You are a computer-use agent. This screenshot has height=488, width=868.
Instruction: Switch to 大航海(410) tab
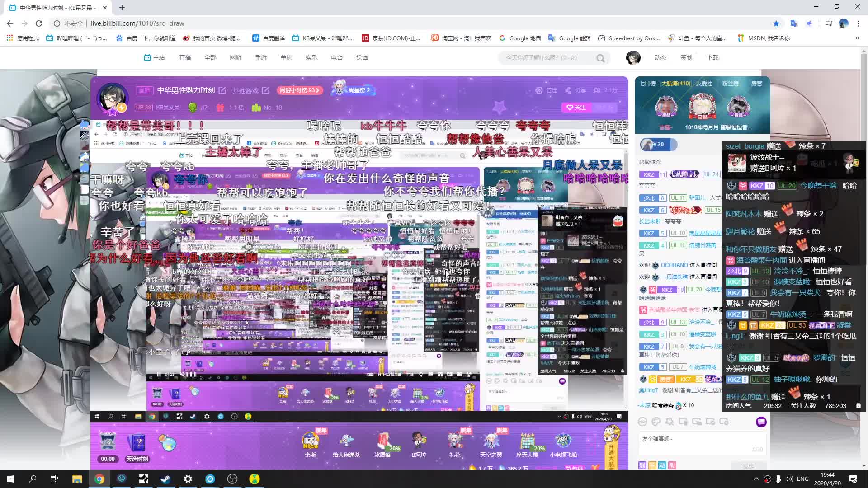(676, 83)
